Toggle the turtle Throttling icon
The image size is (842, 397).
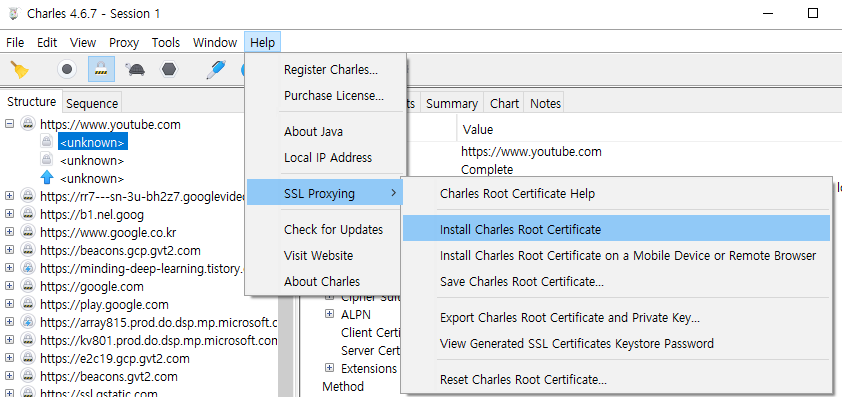coord(135,69)
